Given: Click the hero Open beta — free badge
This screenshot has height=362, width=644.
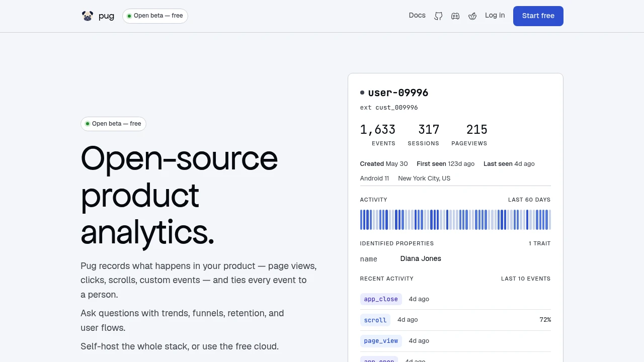Looking at the screenshot, I should tap(113, 124).
